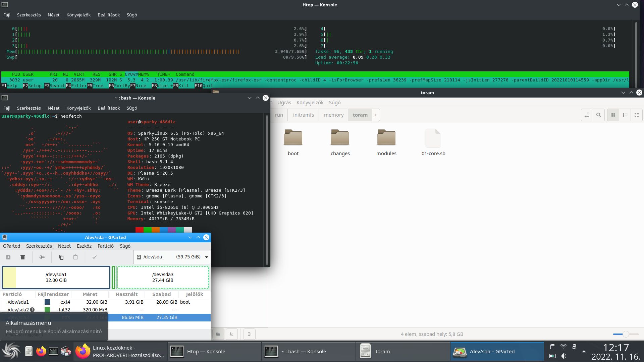Click the warning icon beside /dev/sda2
Viewport: 644px width, 362px height.
coord(32,310)
